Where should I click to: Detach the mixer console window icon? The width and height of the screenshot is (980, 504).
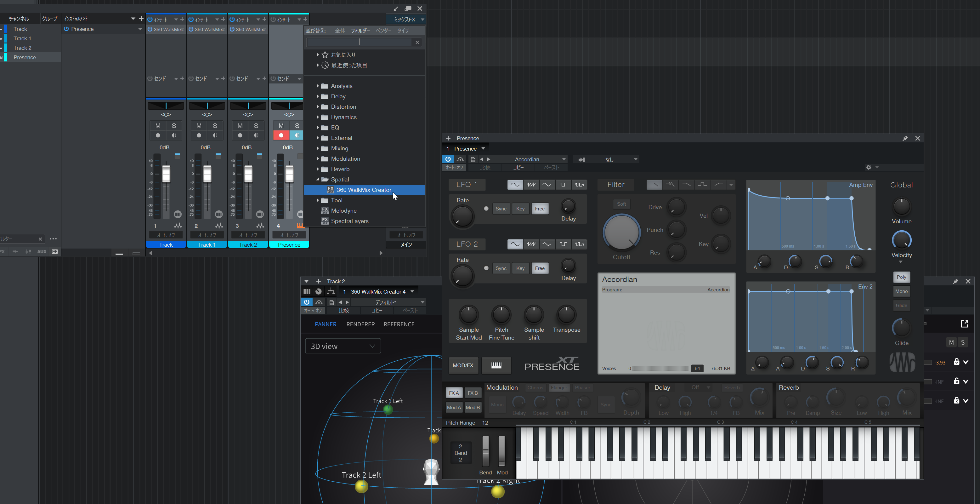(x=408, y=9)
